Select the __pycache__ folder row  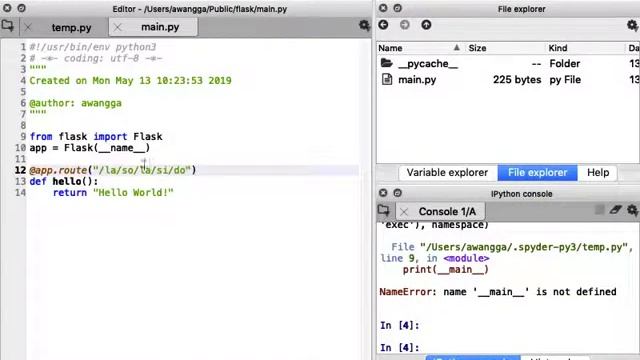[x=508, y=64]
